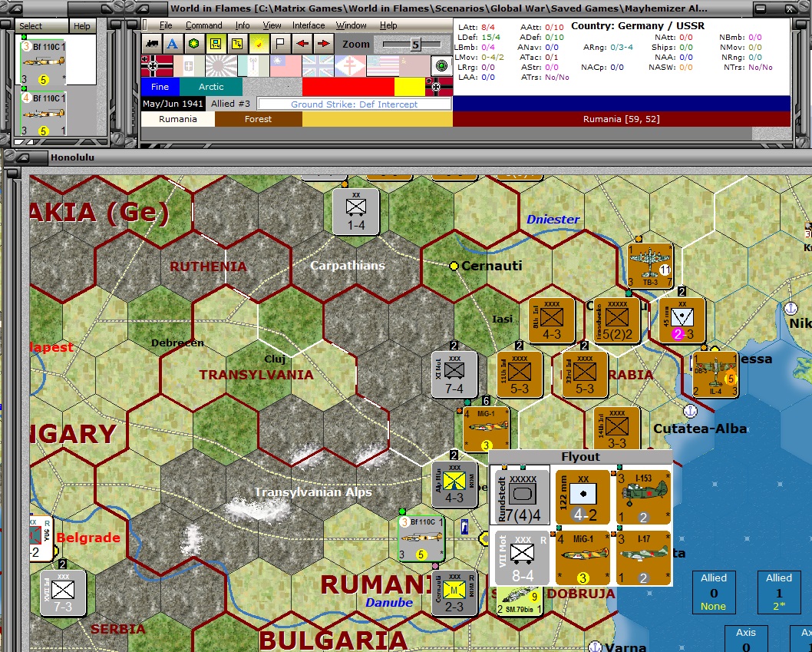Select MiG-1 fighter in Flyout
Image resolution: width=812 pixels, height=652 pixels.
point(583,558)
